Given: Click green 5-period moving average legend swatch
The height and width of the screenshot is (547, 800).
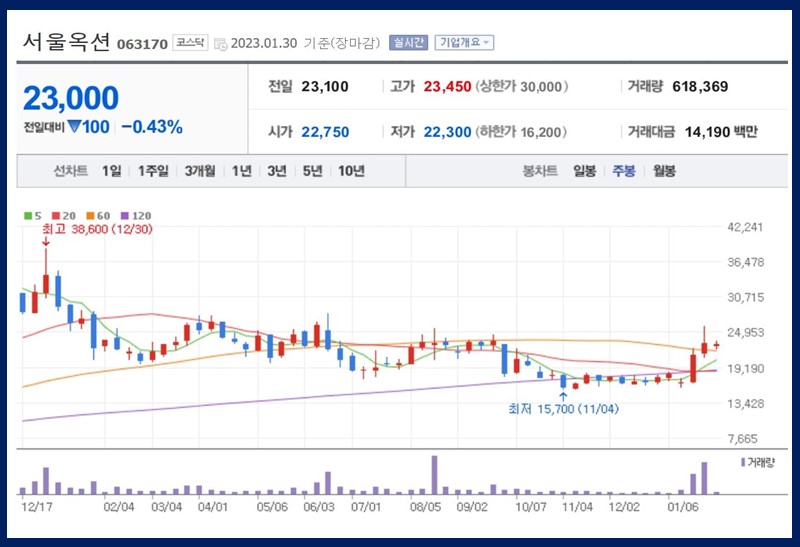Looking at the screenshot, I should click(x=28, y=216).
